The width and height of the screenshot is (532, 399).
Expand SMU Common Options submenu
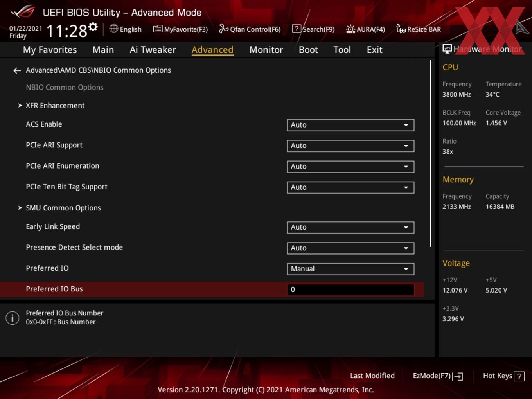pos(59,208)
